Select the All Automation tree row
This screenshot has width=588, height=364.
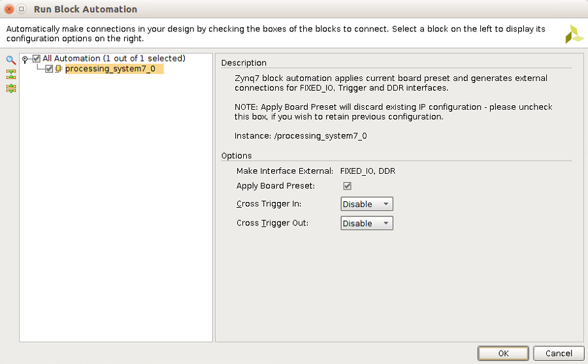(x=114, y=59)
